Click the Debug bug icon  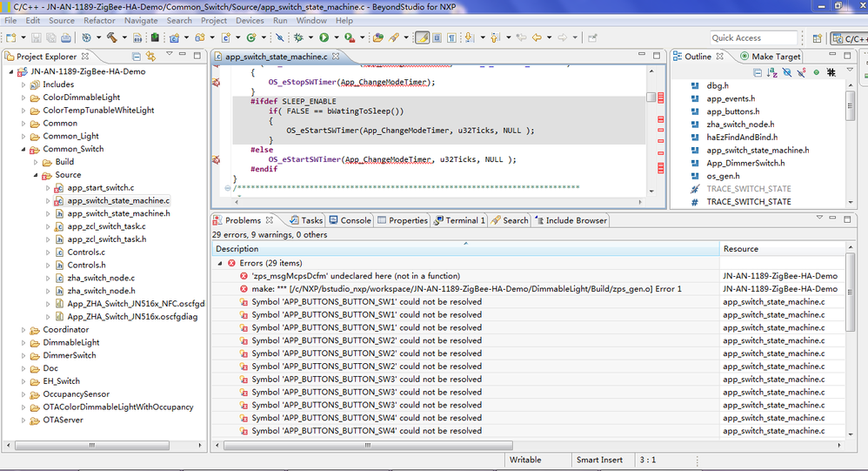point(298,37)
